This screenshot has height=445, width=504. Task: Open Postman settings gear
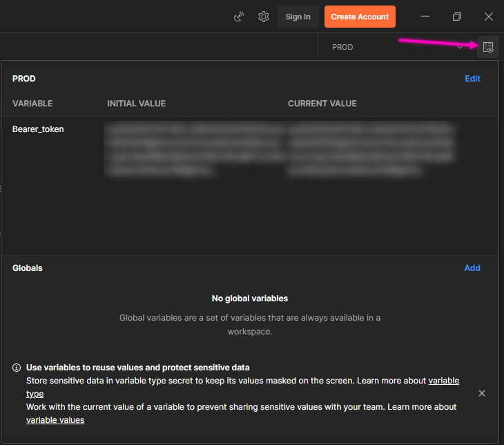pos(264,17)
